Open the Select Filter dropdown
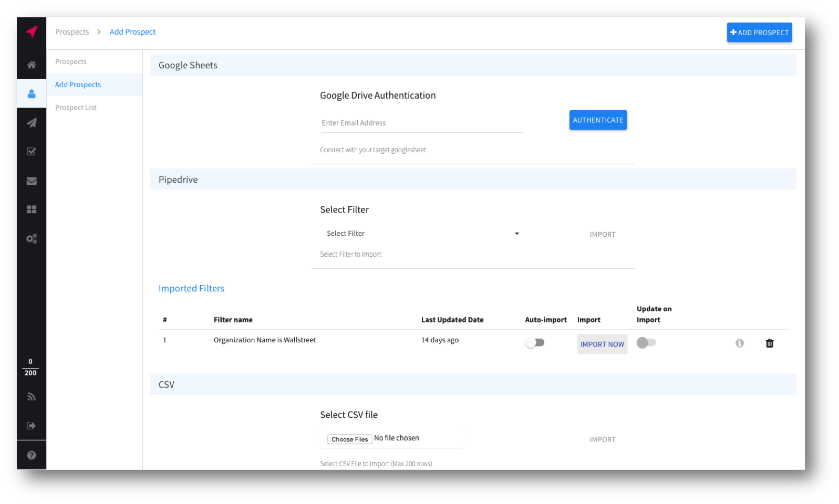This screenshot has width=839, height=504. [x=422, y=234]
